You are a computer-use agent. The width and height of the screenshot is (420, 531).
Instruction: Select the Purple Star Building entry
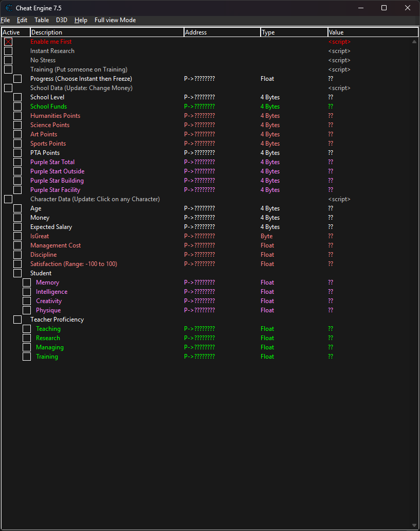(x=57, y=181)
